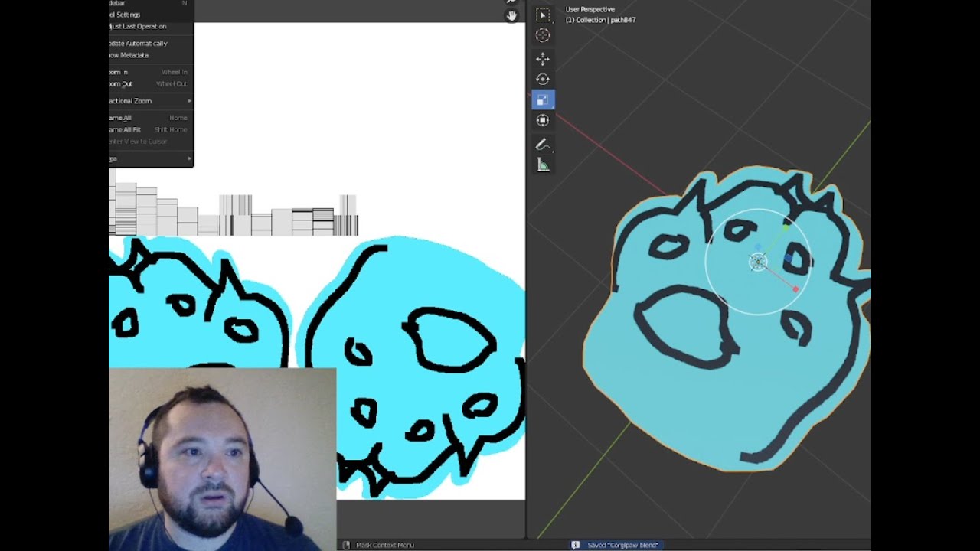
Task: Toggle the Sidebar menu entry
Action: pos(151,4)
